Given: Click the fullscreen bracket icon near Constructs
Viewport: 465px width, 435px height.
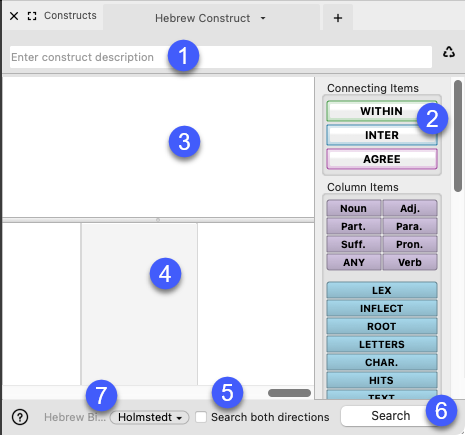Looking at the screenshot, I should [x=32, y=16].
